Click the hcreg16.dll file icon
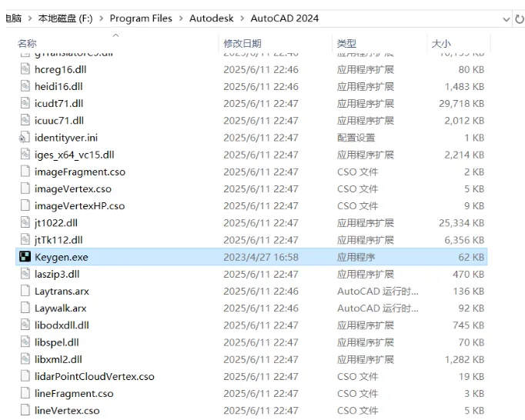Image resolution: width=525 pixels, height=420 pixels. (25, 69)
